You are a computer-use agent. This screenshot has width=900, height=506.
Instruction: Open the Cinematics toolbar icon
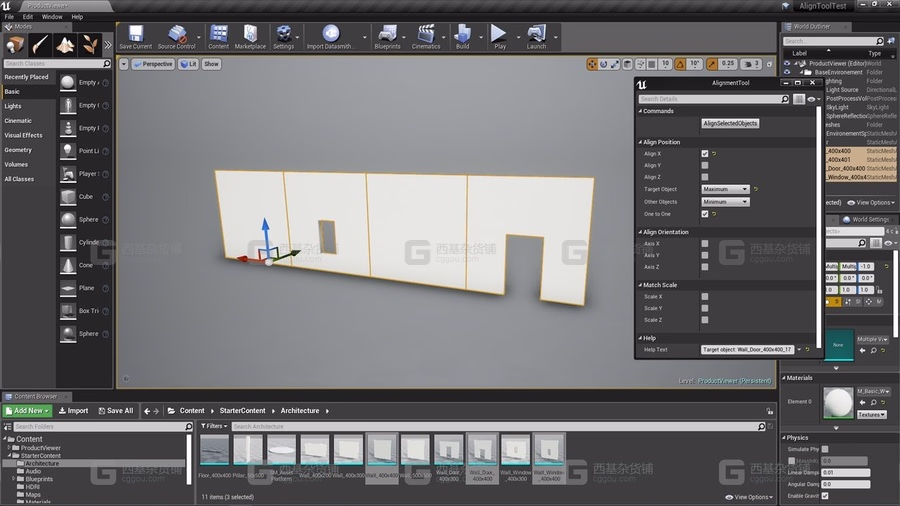(426, 37)
